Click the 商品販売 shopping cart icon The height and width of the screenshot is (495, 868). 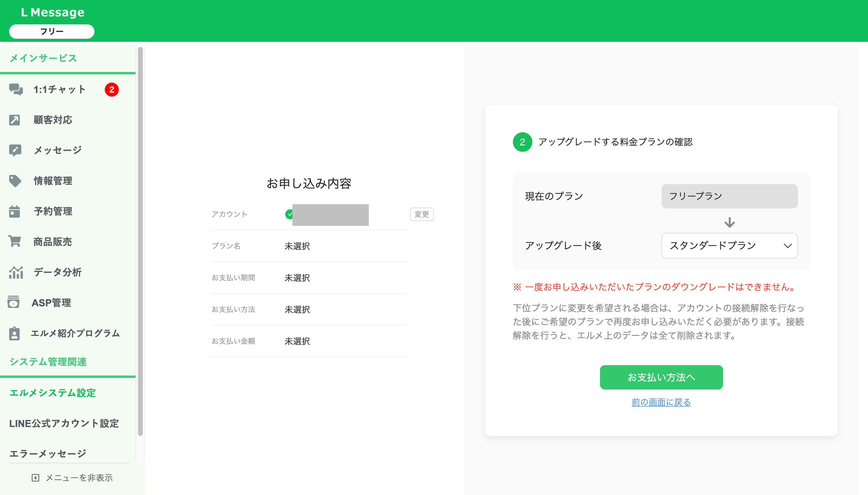pos(15,241)
